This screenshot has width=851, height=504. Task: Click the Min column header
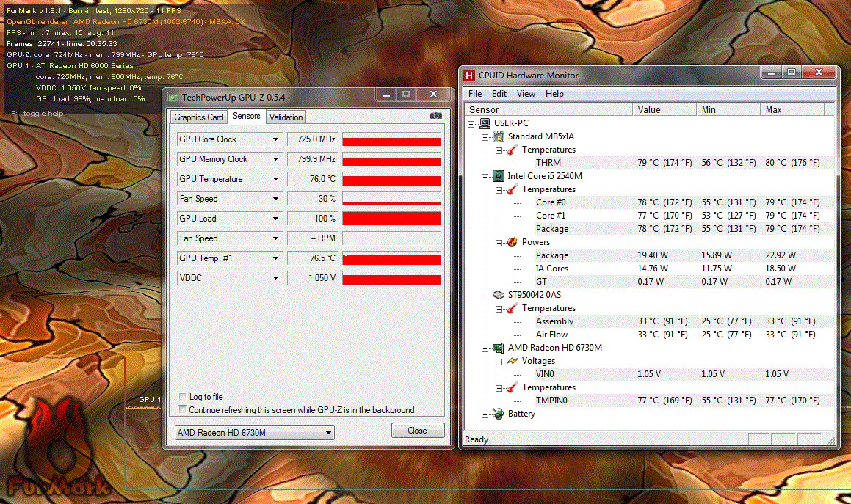click(x=728, y=109)
